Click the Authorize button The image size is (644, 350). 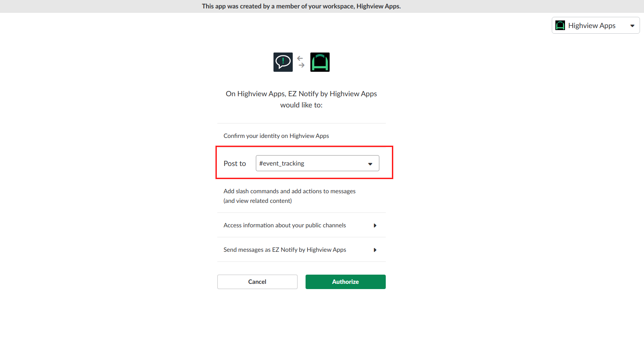345,282
